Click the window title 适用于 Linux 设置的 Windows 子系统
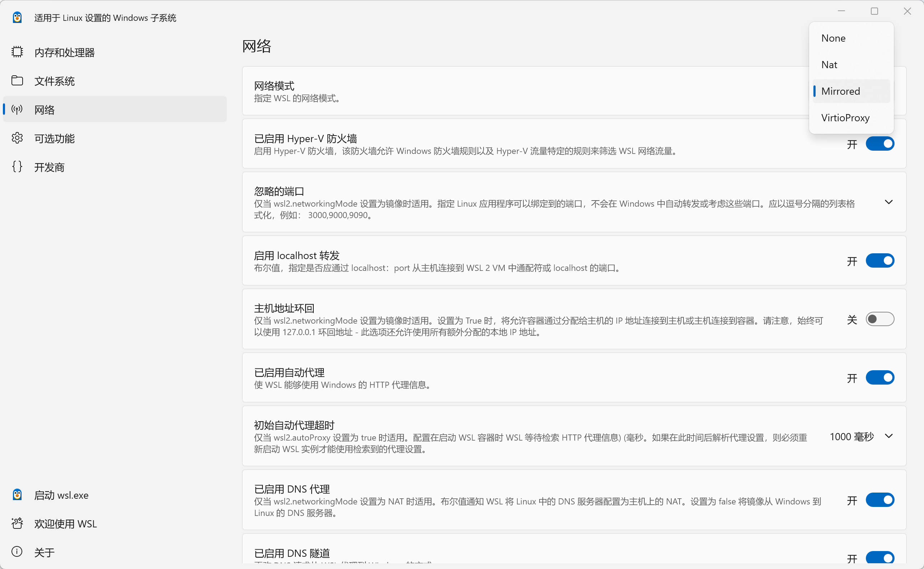 pos(105,18)
